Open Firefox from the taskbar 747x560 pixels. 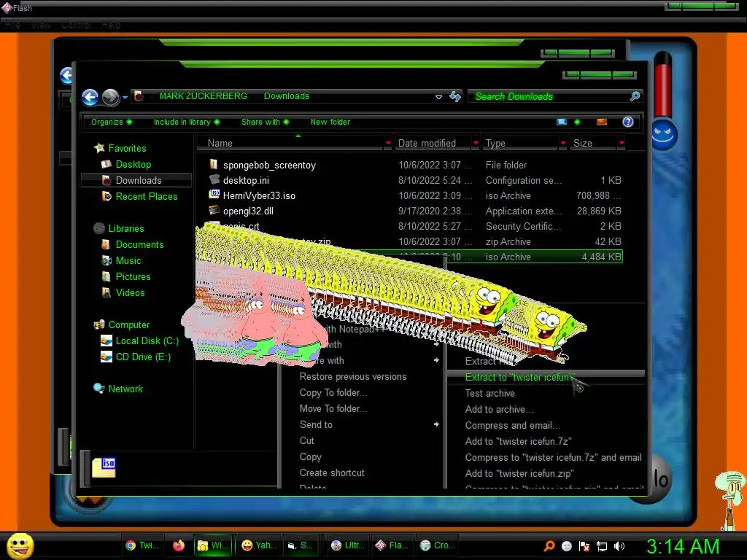[179, 545]
